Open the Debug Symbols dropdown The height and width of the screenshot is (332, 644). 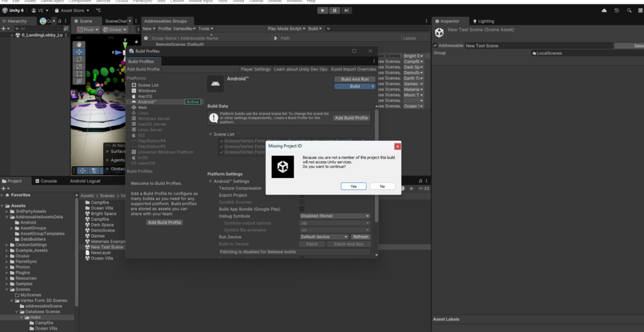(x=335, y=216)
